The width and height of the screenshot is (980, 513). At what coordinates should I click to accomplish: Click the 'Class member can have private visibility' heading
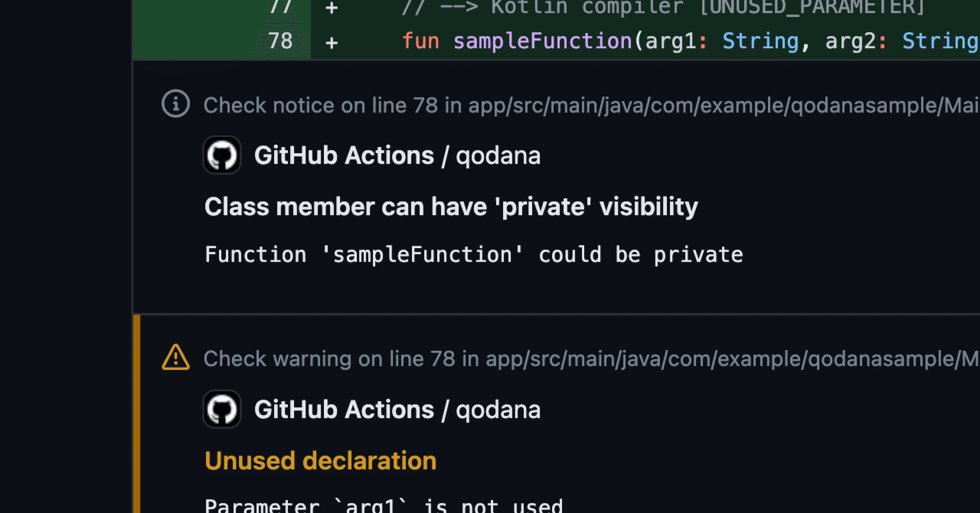tap(450, 206)
